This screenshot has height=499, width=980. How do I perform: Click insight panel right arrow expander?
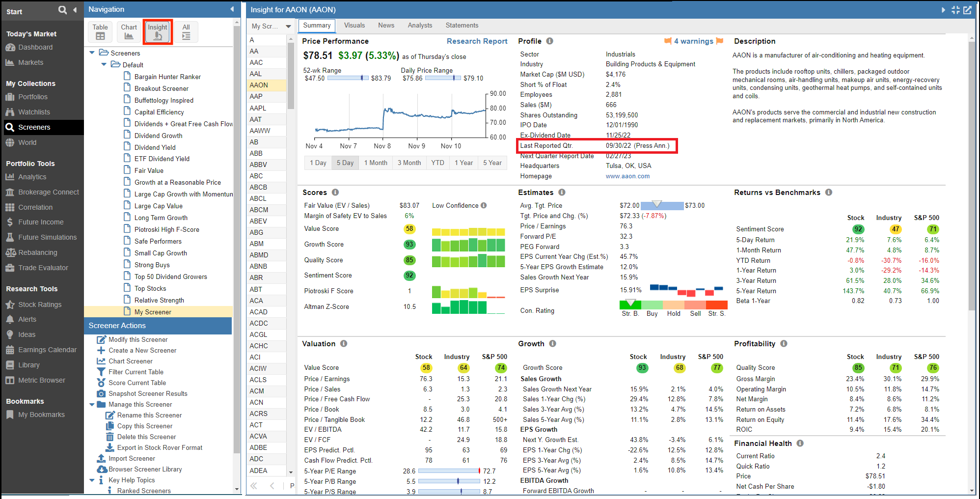(x=943, y=10)
